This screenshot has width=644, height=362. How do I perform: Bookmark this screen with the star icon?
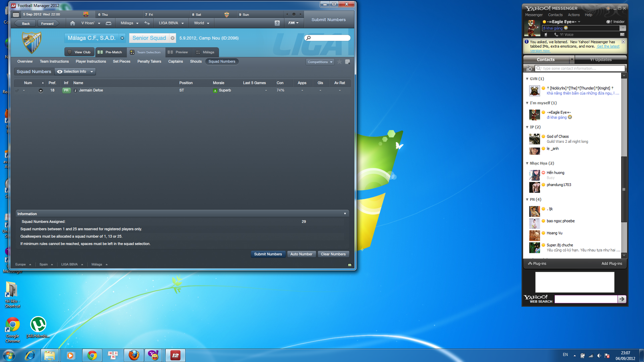tap(339, 62)
